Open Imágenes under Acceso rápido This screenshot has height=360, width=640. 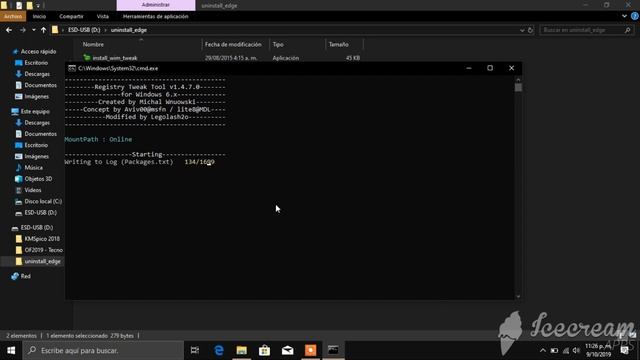(36, 97)
